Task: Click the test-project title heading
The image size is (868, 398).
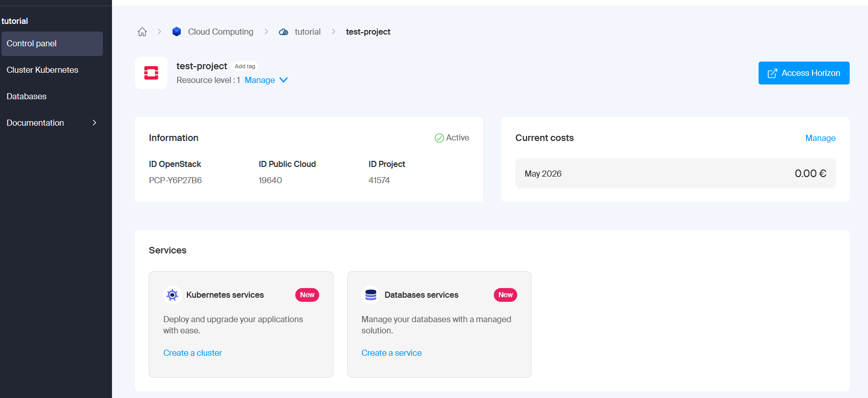Action: coord(202,66)
